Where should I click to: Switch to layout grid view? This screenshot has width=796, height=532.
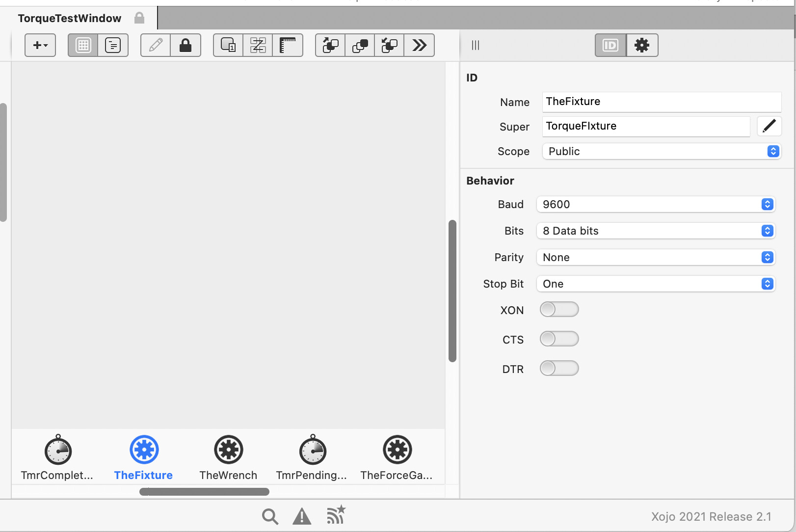click(83, 46)
